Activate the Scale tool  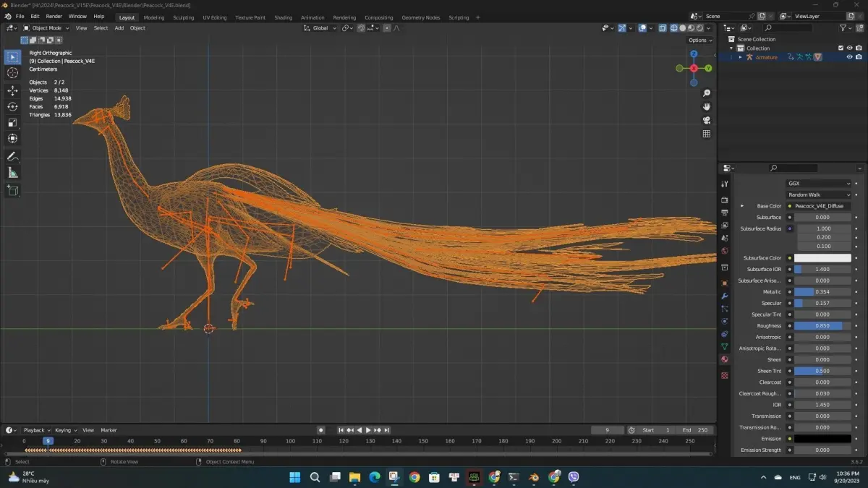click(x=12, y=122)
